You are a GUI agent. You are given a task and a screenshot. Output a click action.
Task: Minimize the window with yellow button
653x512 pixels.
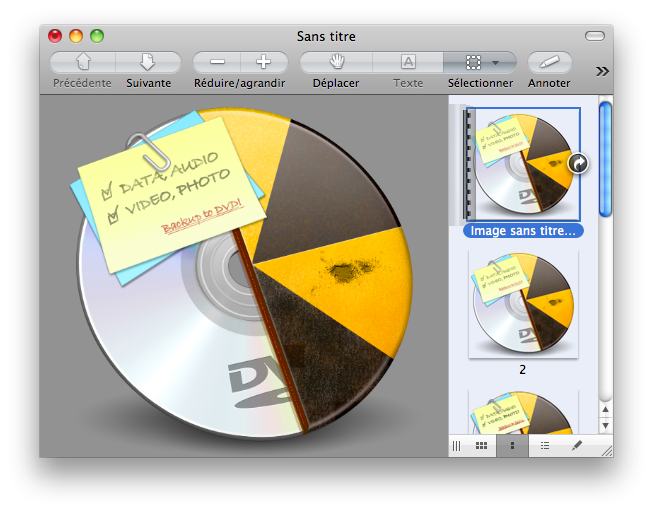pyautogui.click(x=76, y=36)
